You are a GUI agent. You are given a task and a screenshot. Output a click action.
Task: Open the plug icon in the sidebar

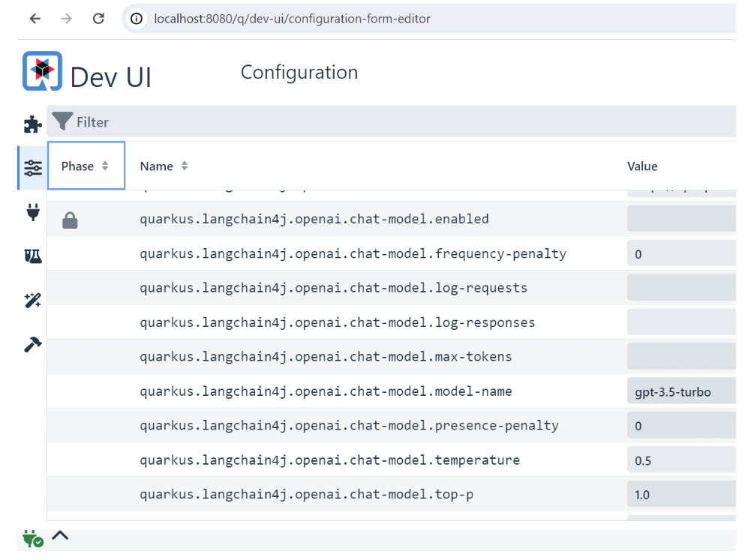[x=33, y=212]
